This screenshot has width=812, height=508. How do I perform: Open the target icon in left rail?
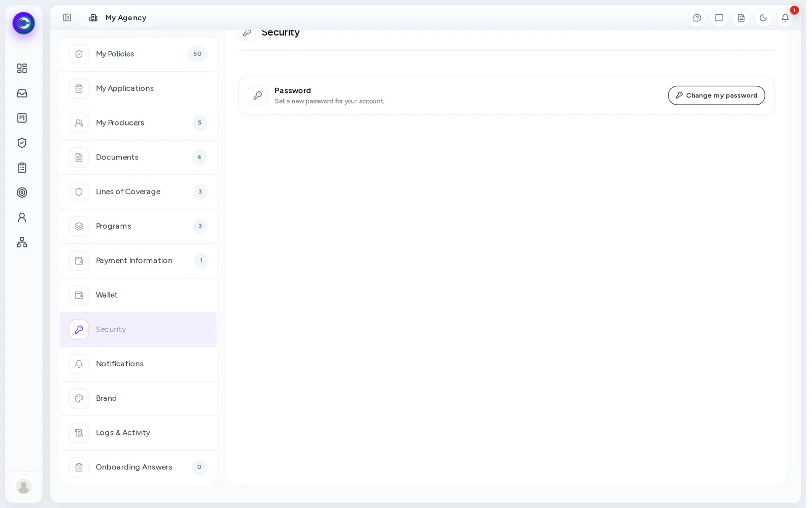22,193
